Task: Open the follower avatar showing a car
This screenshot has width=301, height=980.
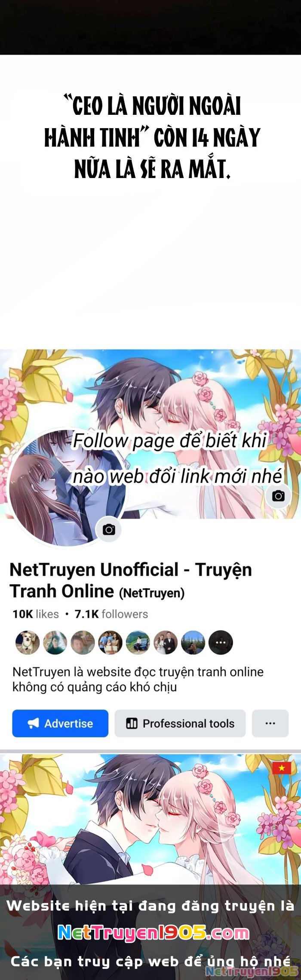Action: click(x=138, y=642)
